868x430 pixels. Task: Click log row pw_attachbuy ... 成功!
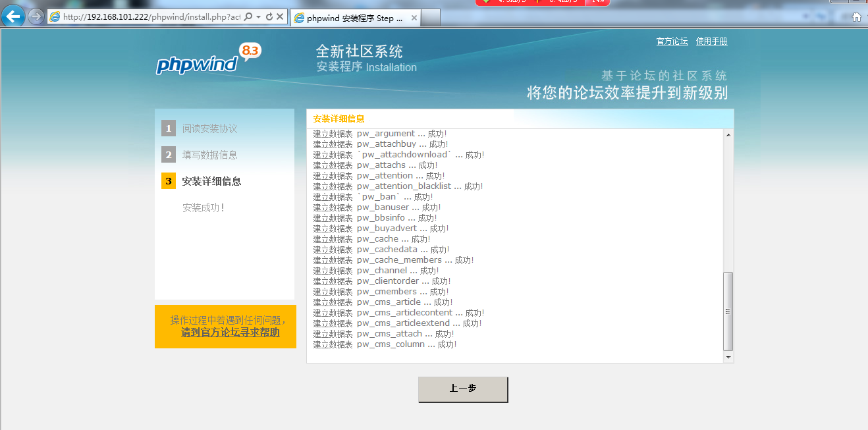pyautogui.click(x=380, y=144)
